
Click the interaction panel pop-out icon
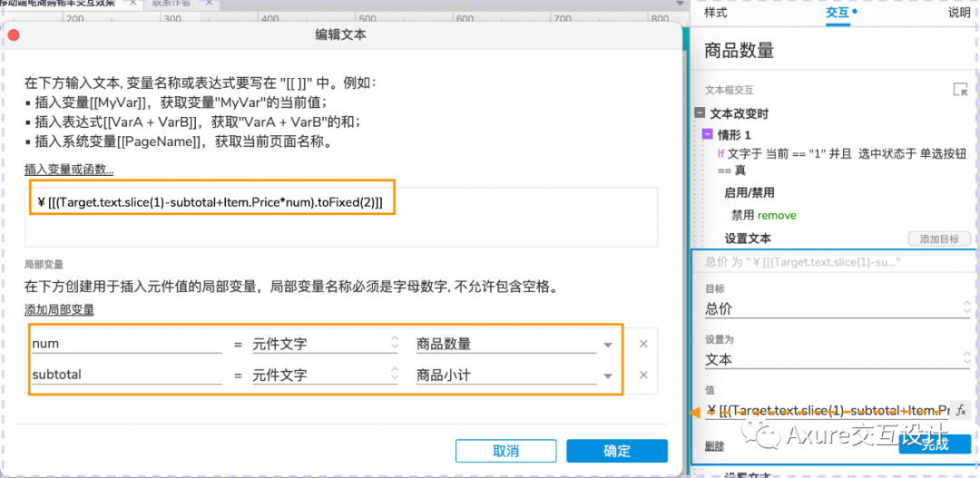click(961, 90)
